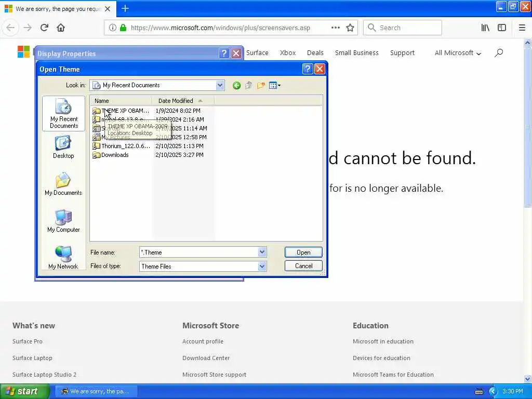Click the Cancel button
Screen dimensions: 532x399
pyautogui.click(x=303, y=266)
